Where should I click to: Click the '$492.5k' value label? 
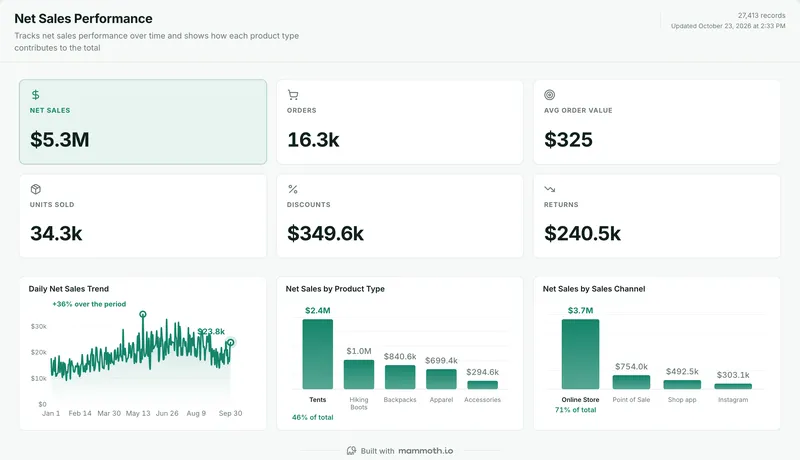[682, 371]
